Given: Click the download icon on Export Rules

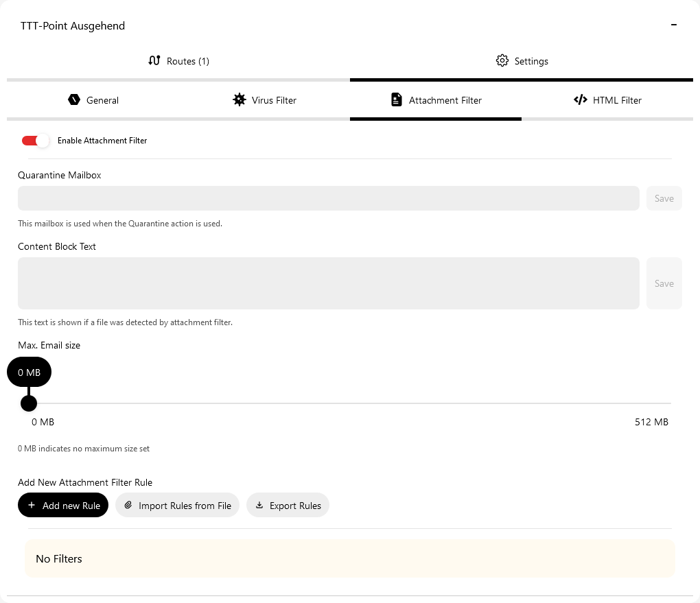Looking at the screenshot, I should [259, 506].
